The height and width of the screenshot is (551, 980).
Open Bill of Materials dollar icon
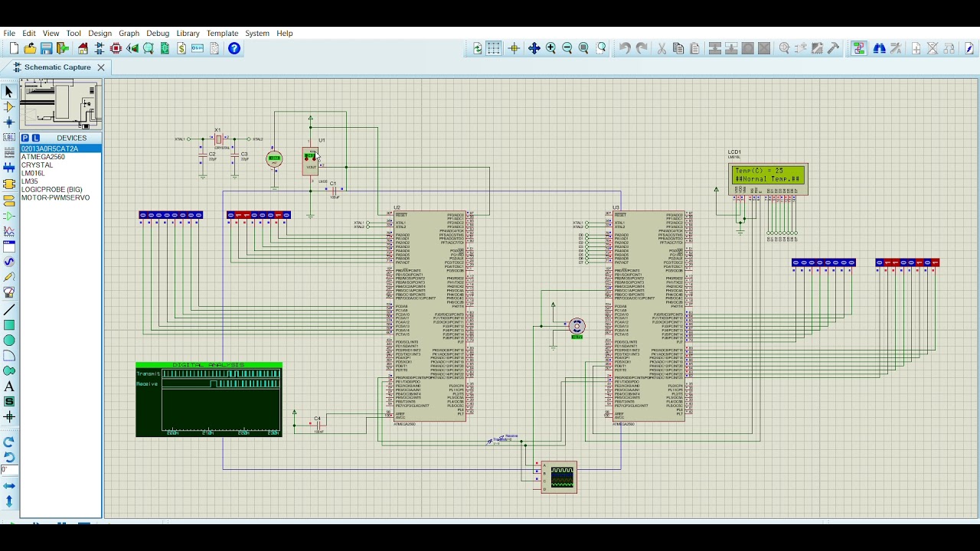[x=181, y=48]
